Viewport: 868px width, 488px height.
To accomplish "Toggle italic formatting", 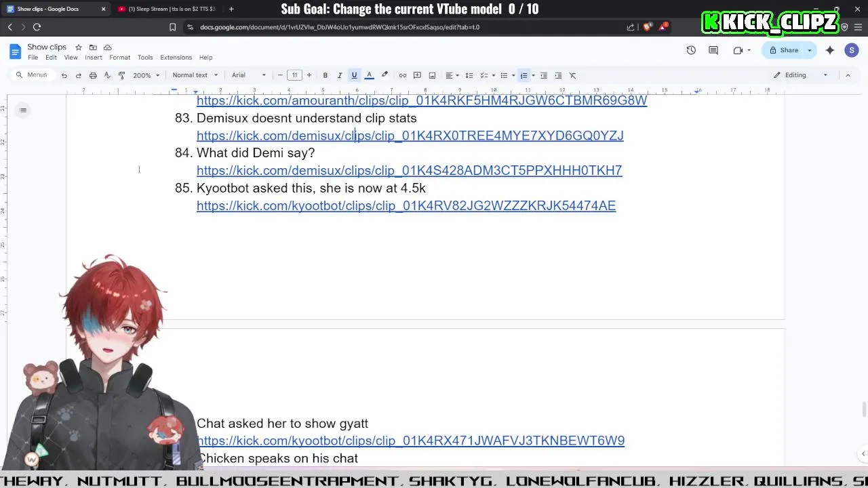I will tap(340, 75).
